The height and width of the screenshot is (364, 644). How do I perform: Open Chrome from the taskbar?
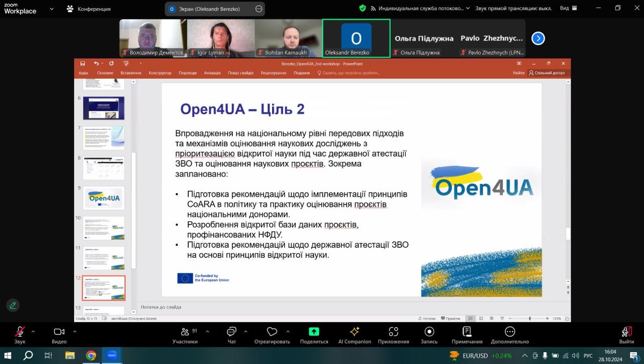[91, 355]
